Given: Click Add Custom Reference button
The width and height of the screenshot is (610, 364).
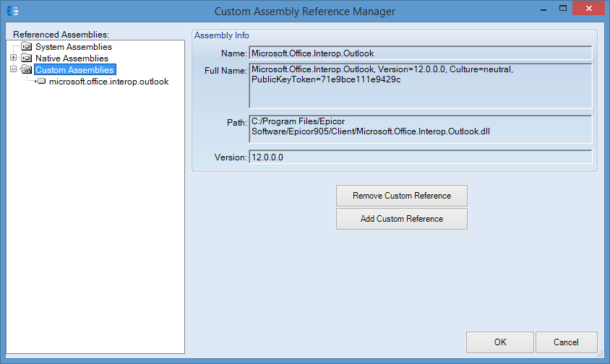Looking at the screenshot, I should (x=401, y=219).
